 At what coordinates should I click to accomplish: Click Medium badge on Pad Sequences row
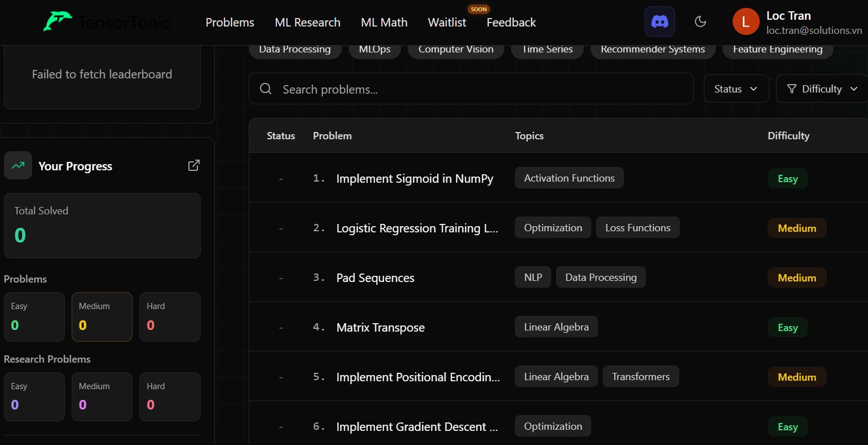pyautogui.click(x=797, y=277)
